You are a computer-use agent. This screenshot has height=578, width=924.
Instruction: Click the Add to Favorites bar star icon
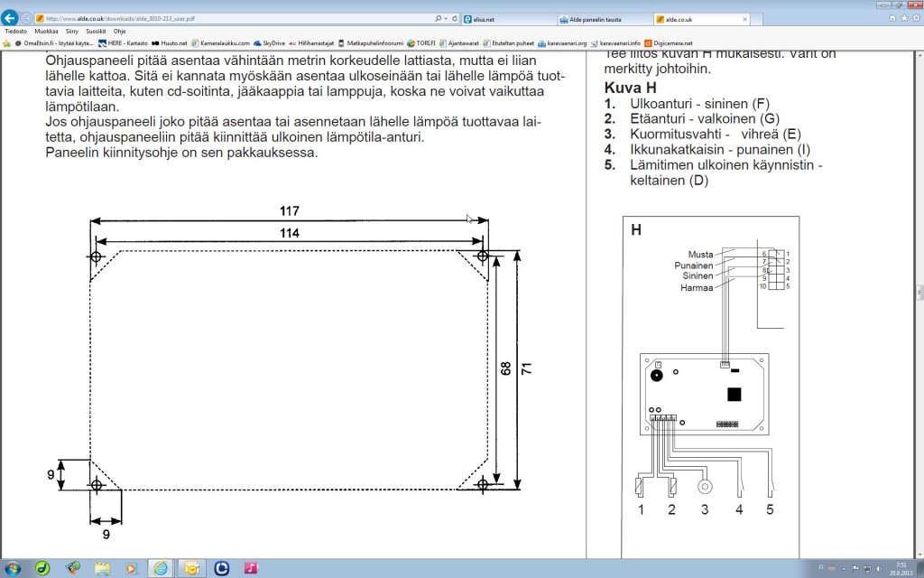7,42
